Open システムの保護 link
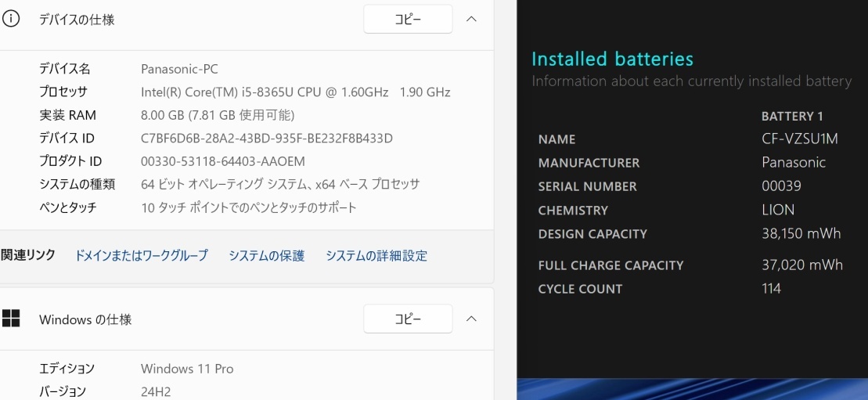The image size is (868, 400). tap(267, 255)
